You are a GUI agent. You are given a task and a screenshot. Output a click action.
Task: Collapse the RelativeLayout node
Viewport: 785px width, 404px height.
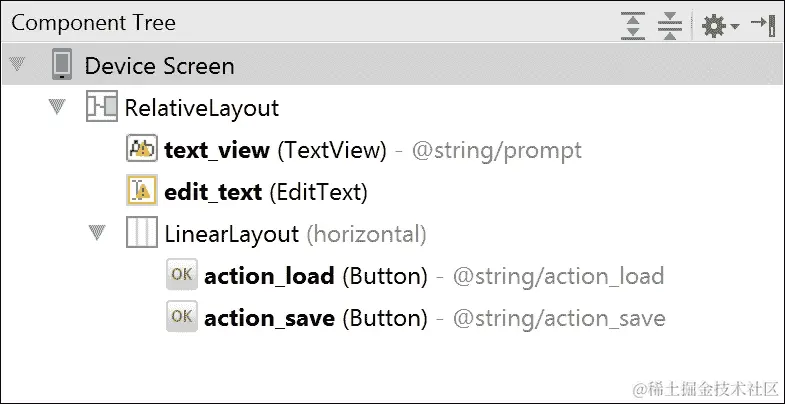[x=57, y=107]
